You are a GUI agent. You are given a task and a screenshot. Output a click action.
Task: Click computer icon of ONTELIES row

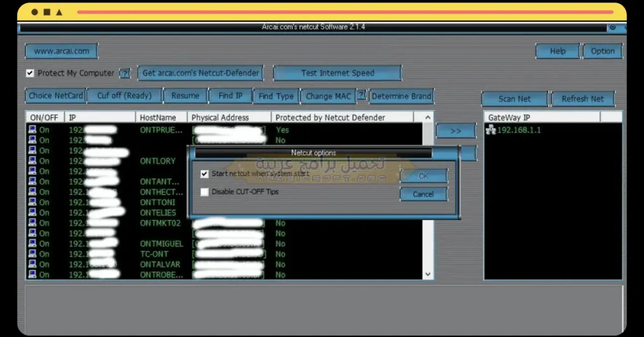33,213
